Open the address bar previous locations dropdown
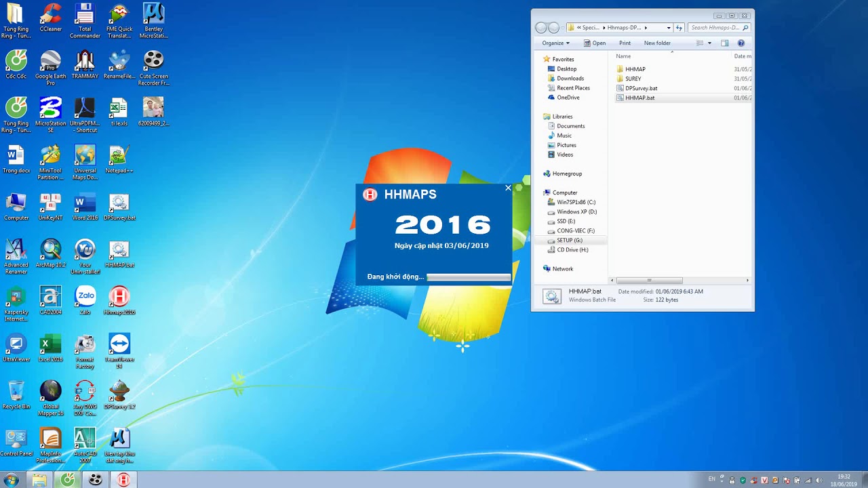The height and width of the screenshot is (488, 868). 669,28
